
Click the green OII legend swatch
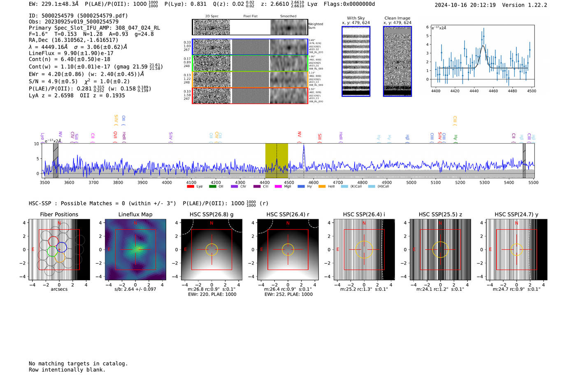[213, 186]
